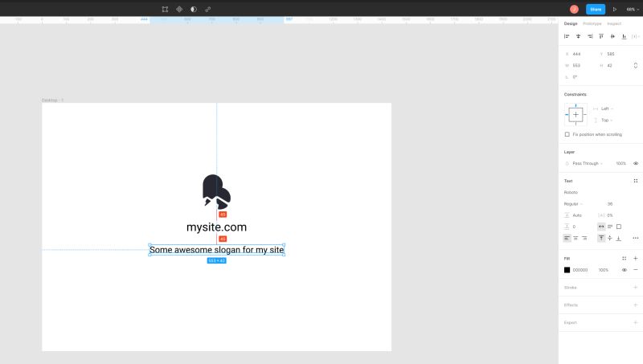This screenshot has width=643, height=364.
Task: Edit the Auto line height field
Action: (577, 215)
